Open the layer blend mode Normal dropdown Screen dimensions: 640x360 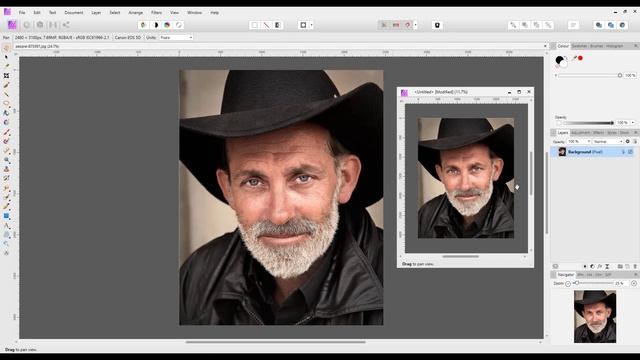[x=607, y=141]
